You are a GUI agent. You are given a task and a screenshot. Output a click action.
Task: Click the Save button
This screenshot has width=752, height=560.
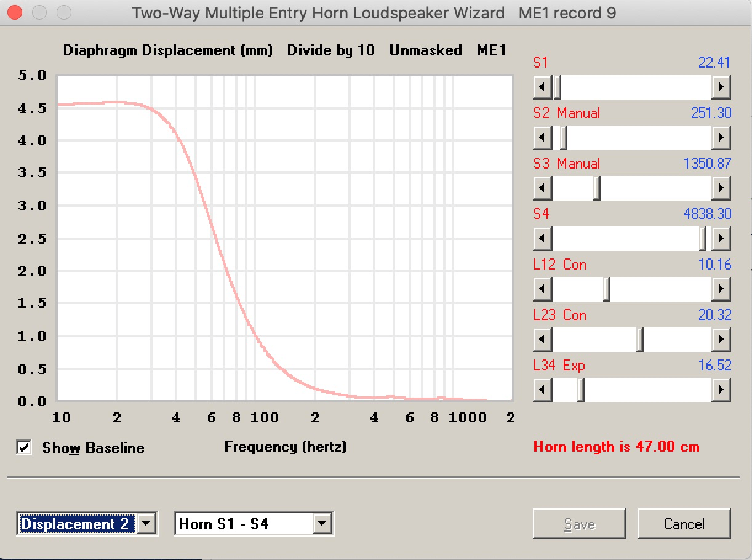(579, 524)
